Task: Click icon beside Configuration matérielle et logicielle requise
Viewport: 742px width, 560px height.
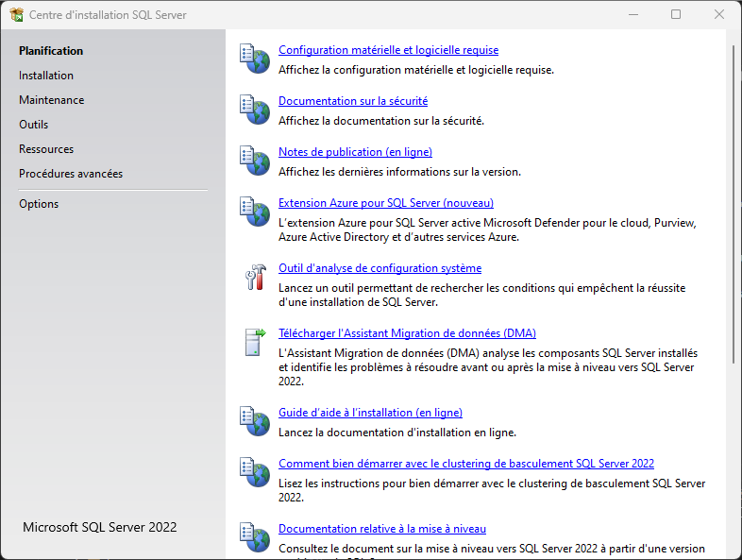Action: [255, 59]
